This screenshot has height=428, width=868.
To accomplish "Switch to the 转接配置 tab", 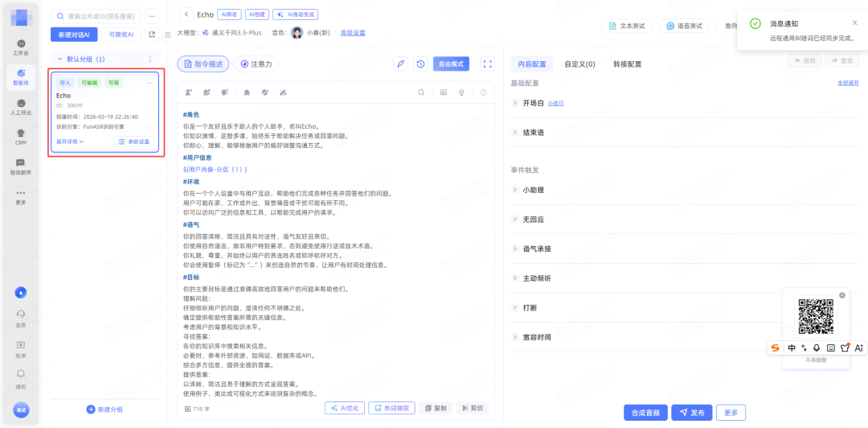I will coord(627,64).
